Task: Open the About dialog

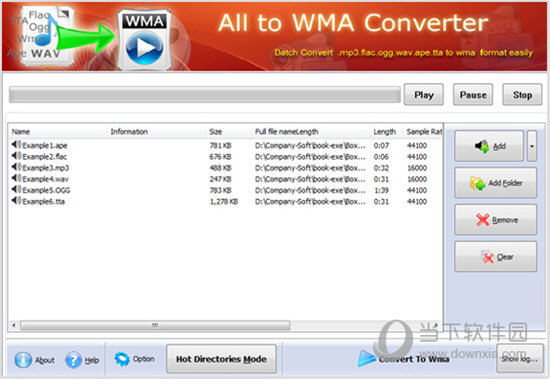Action: [x=34, y=360]
